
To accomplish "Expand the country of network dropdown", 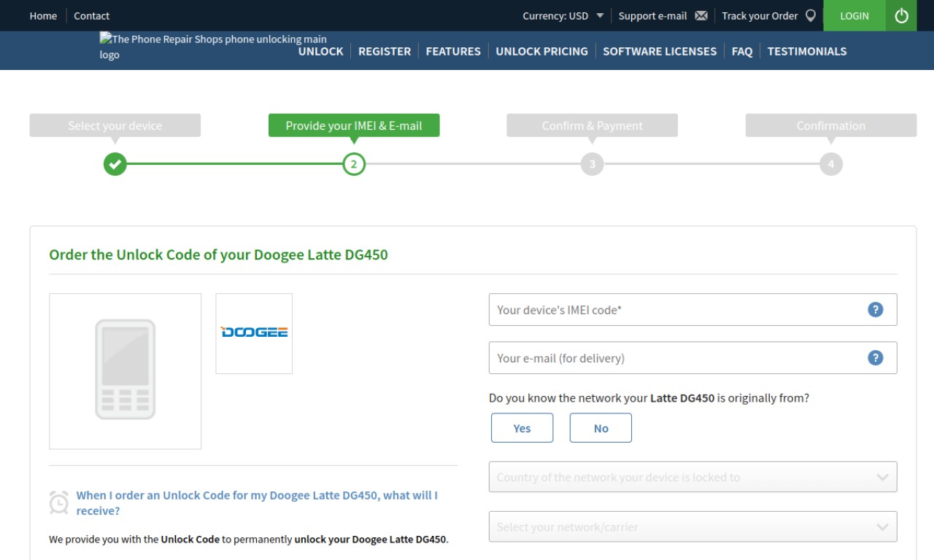I will (692, 477).
